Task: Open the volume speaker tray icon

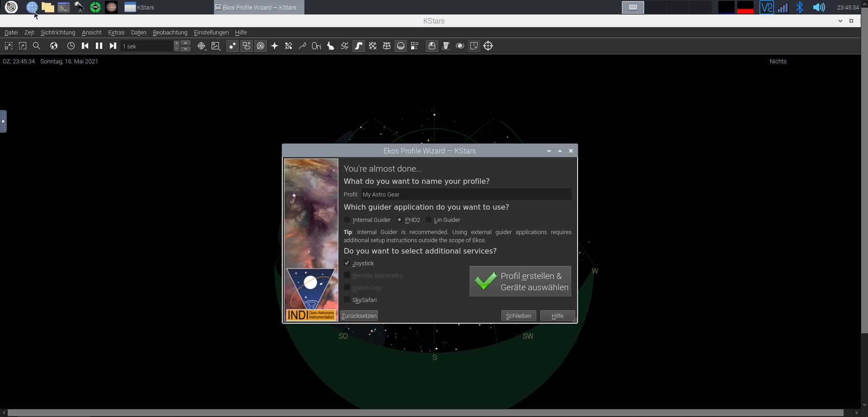Action: click(x=819, y=7)
